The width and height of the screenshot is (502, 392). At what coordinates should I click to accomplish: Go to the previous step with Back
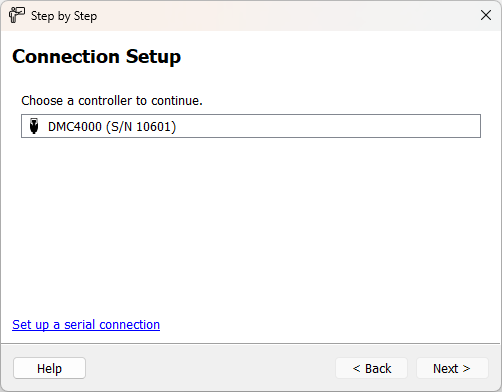click(x=372, y=368)
